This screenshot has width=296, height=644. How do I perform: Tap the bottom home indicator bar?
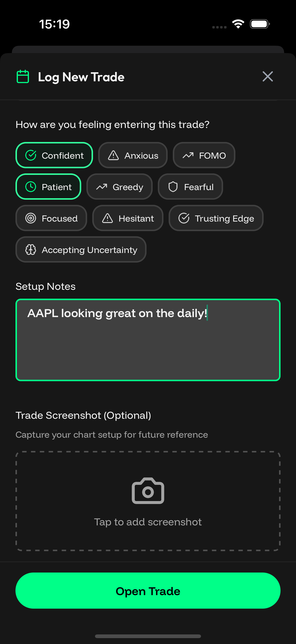(148, 636)
